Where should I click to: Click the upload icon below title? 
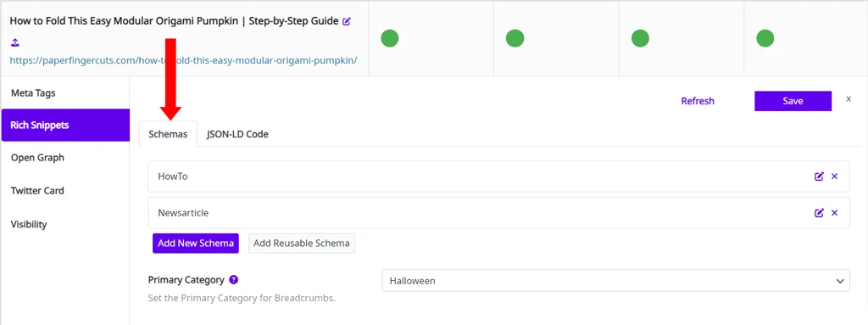(15, 42)
